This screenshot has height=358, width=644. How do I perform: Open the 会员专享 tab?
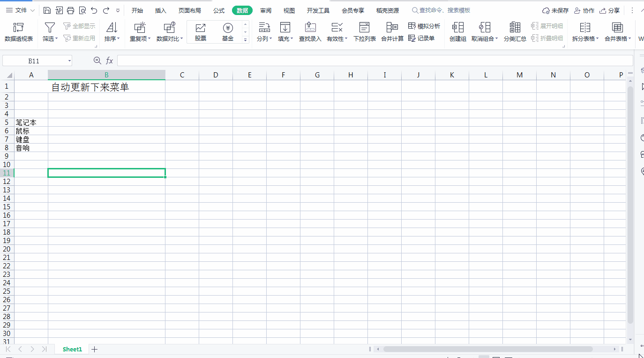coord(353,10)
